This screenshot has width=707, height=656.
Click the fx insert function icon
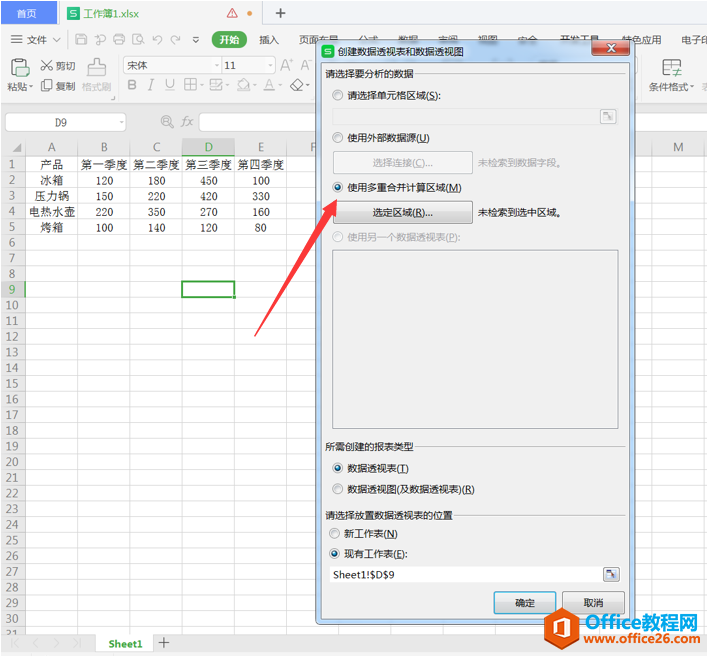click(187, 122)
